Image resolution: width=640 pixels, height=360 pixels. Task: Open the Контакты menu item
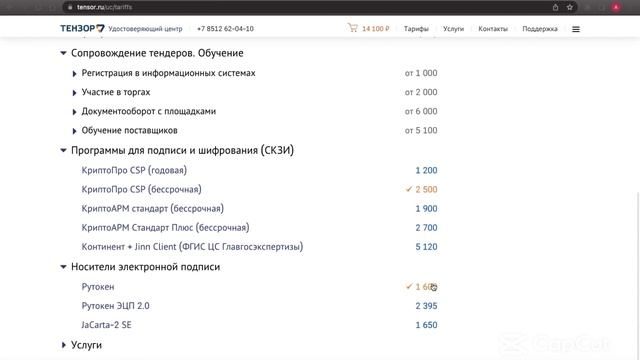(493, 29)
